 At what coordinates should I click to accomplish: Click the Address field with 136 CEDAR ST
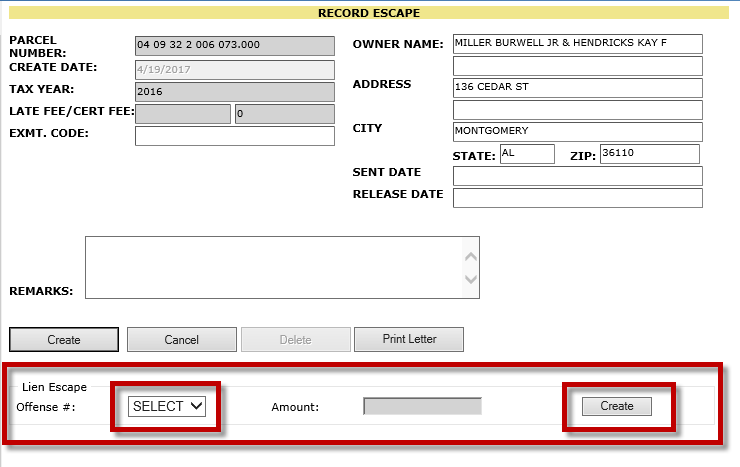[578, 88]
